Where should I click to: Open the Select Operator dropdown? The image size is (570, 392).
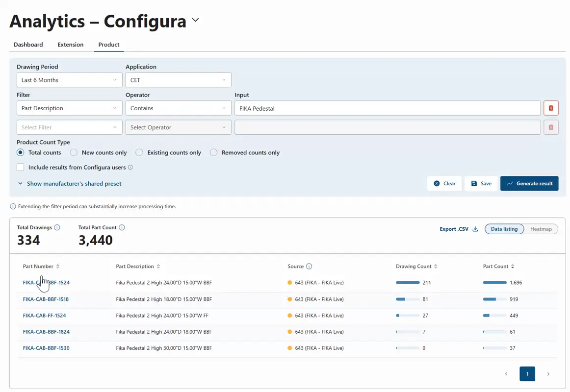(179, 127)
